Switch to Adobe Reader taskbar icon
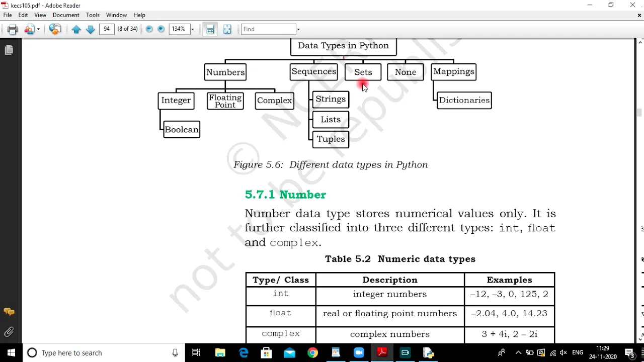644x362 pixels. pyautogui.click(x=382, y=353)
